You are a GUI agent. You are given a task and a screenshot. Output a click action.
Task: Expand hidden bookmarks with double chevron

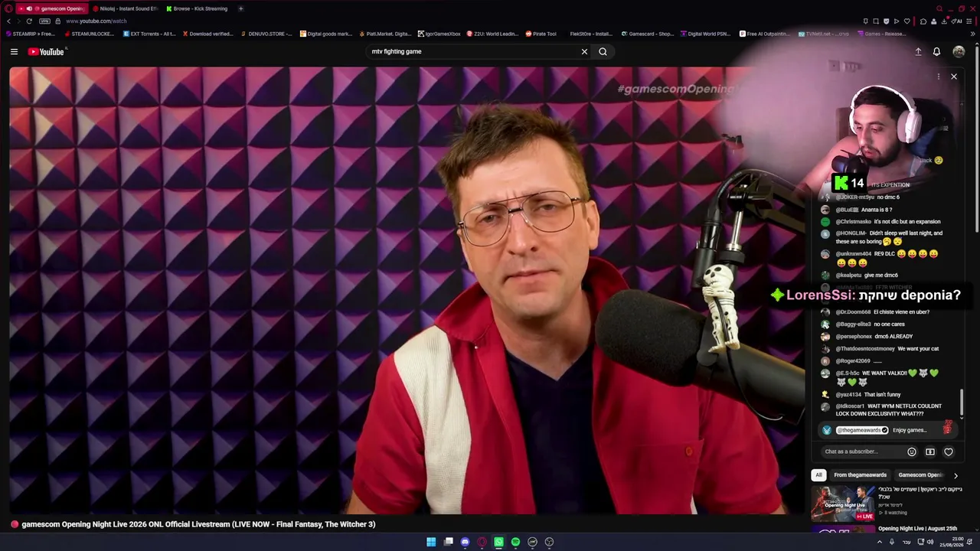coord(972,34)
